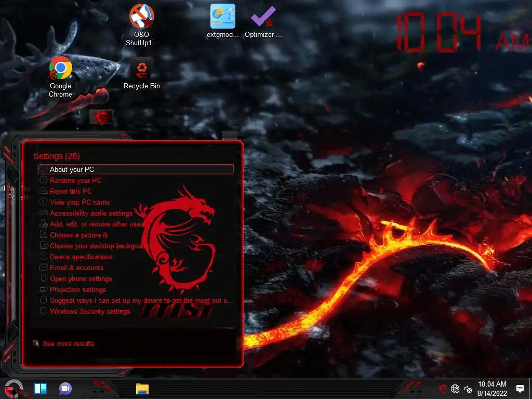Click the picture icon beside Choose a picture fit

44,234
